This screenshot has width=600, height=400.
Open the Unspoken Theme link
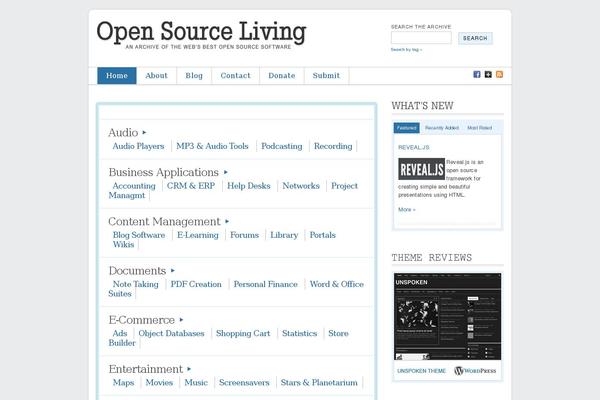(x=421, y=371)
